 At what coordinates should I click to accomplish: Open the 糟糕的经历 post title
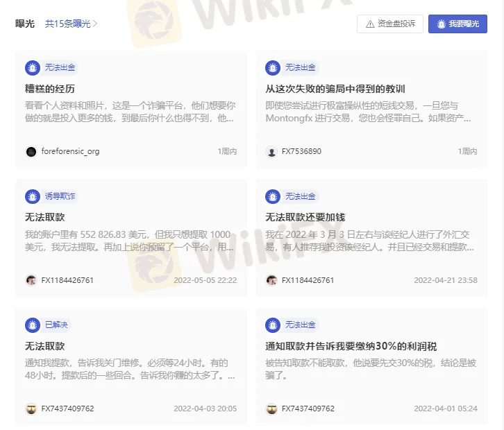coord(50,89)
